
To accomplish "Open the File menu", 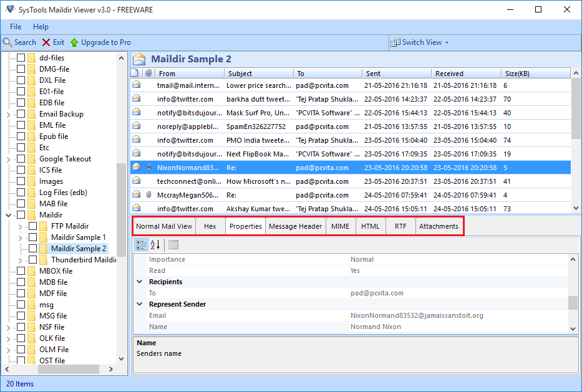I will pos(16,27).
